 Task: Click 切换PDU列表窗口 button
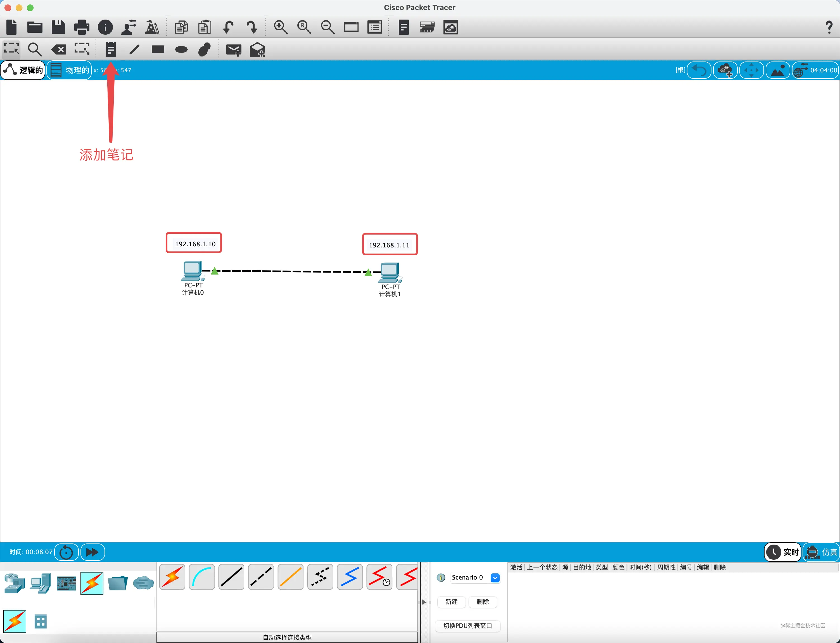click(x=468, y=626)
